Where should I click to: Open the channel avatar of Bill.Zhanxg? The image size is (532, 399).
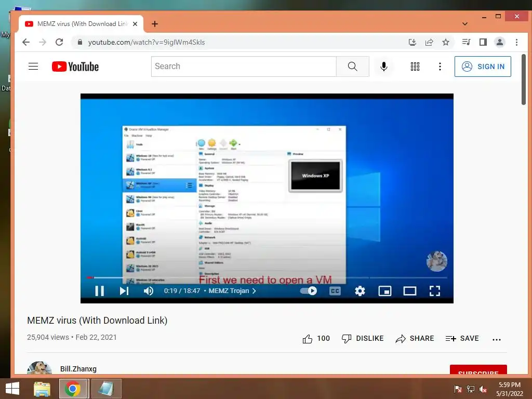point(39,368)
